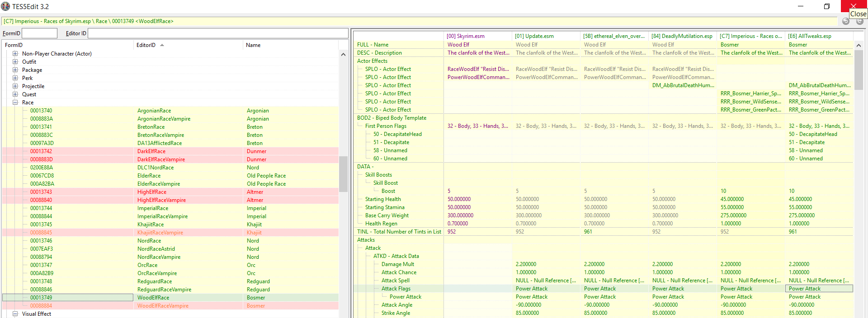Select the NordRaceAstrid record row
868x318 pixels.
(x=170, y=249)
